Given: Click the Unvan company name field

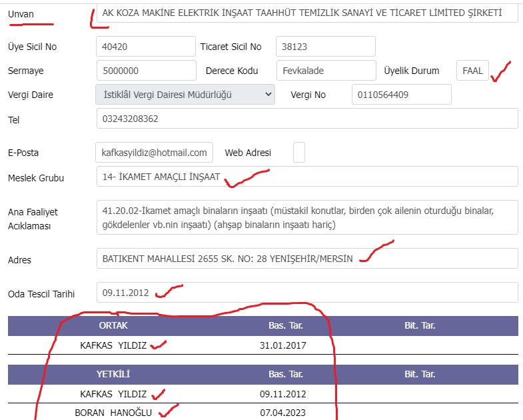Looking at the screenshot, I should (x=307, y=13).
